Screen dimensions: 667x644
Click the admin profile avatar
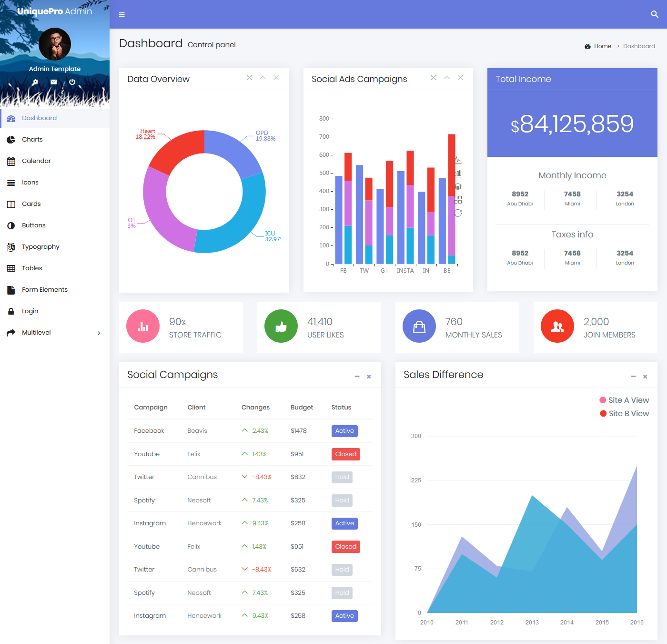pos(55,44)
